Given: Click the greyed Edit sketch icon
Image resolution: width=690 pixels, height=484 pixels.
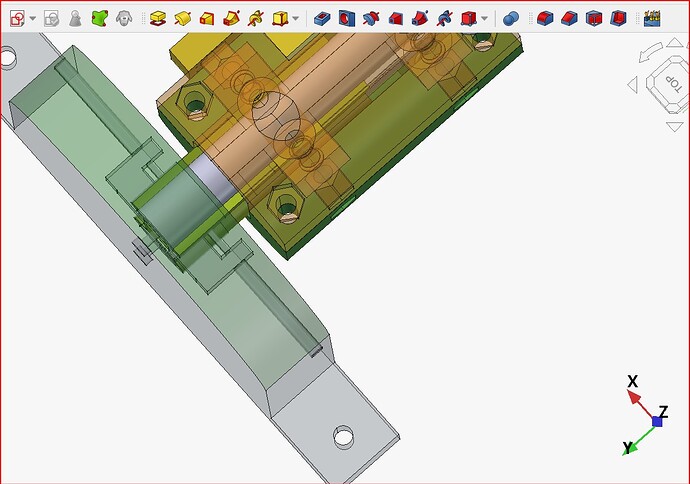Looking at the screenshot, I should [x=51, y=18].
